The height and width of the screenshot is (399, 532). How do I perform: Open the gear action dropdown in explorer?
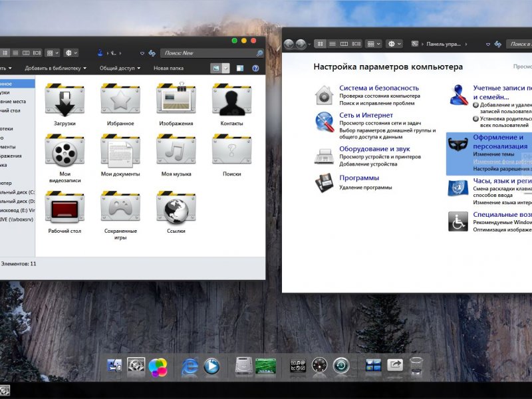[x=71, y=53]
